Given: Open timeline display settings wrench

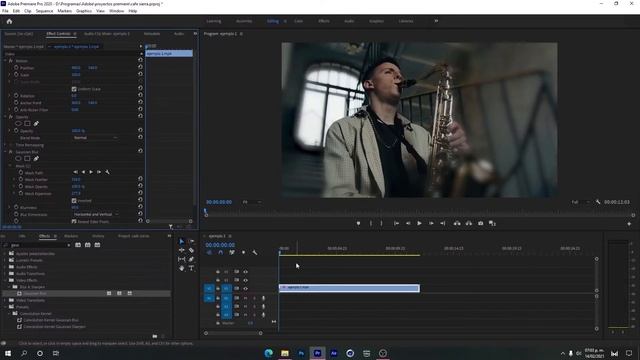Looking at the screenshot, I should [255, 253].
